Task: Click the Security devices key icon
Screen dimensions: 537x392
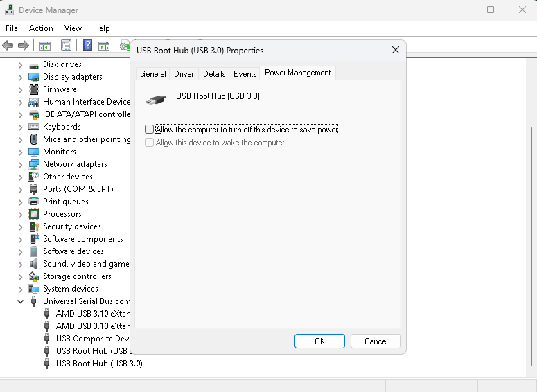Action: (34, 226)
